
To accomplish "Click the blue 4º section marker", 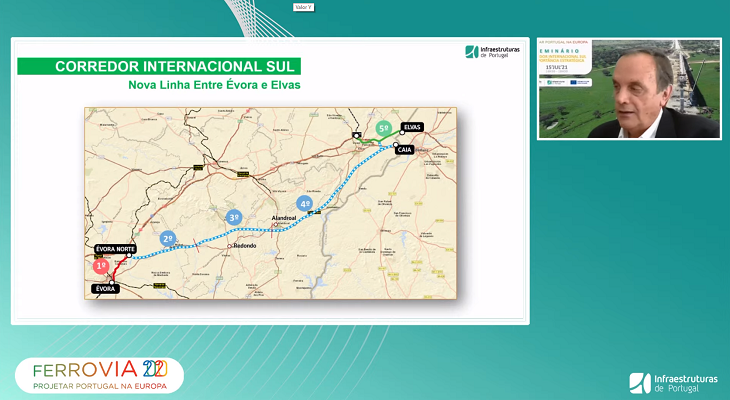I will (305, 203).
